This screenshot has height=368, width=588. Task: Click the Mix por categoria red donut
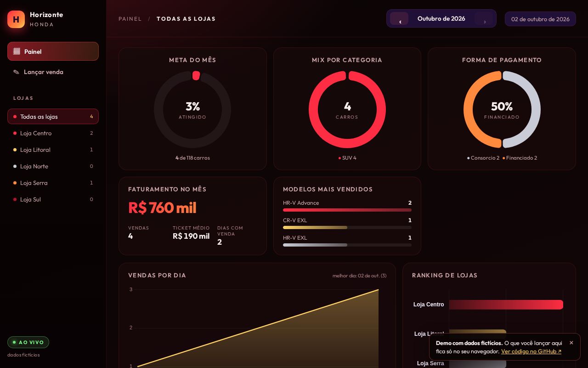(x=347, y=109)
